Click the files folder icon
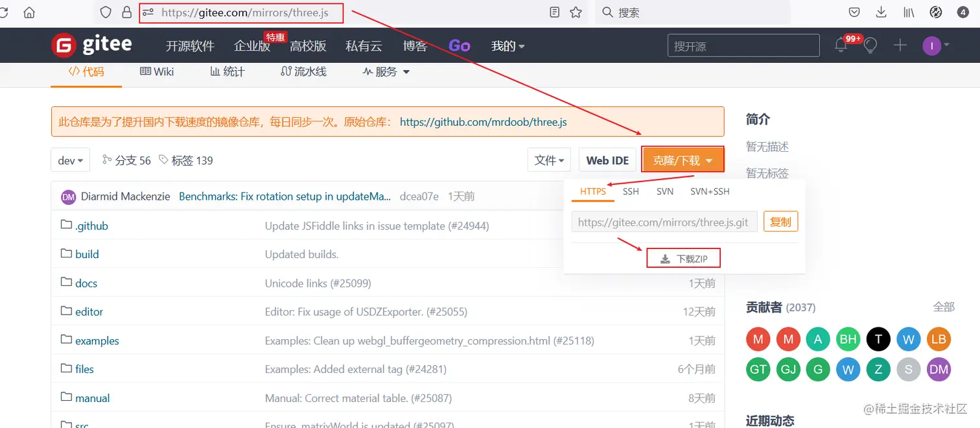The height and width of the screenshot is (428, 980). tap(66, 368)
